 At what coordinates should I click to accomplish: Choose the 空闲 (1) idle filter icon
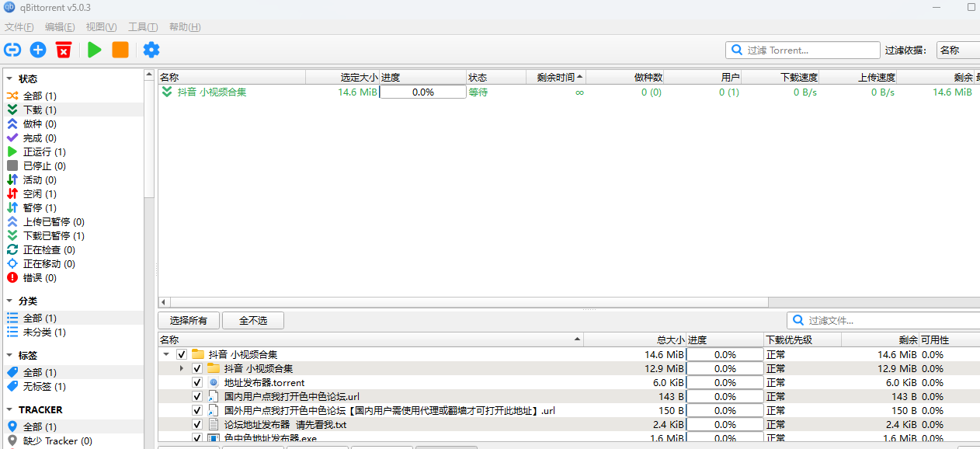[x=12, y=193]
